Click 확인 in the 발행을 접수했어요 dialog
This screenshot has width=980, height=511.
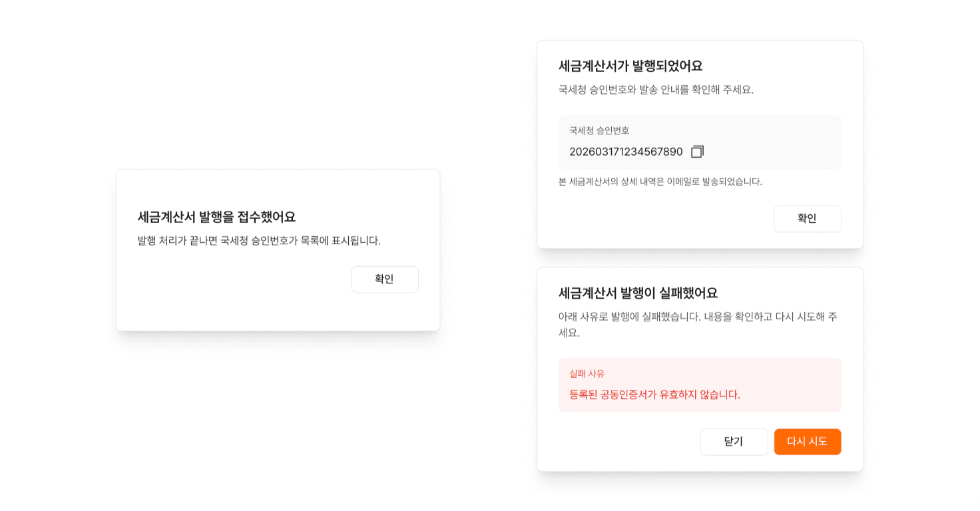pyautogui.click(x=385, y=279)
